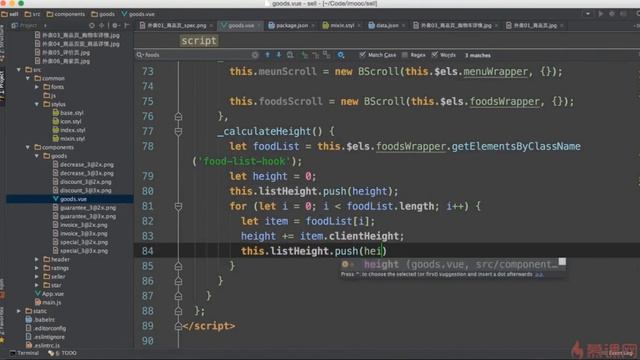Click the components folder breadcrumb
The height and width of the screenshot is (360, 640).
(x=66, y=14)
